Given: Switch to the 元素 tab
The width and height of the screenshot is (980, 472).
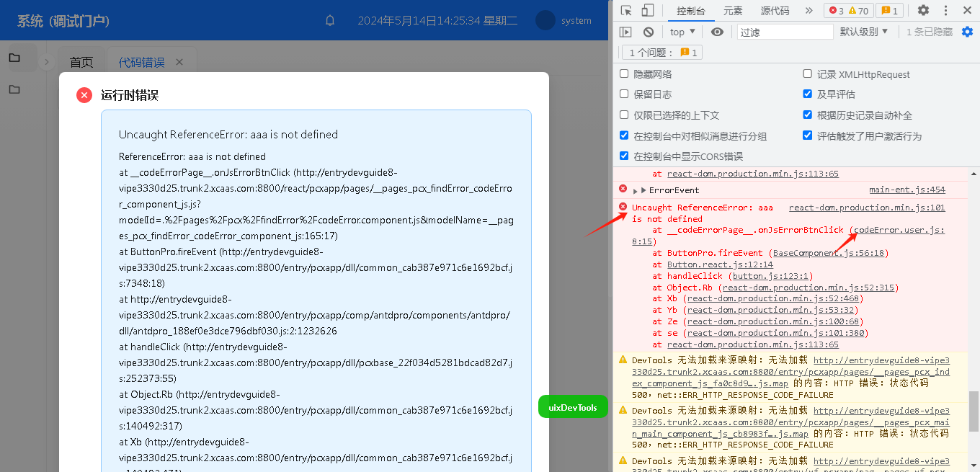Looking at the screenshot, I should click(x=733, y=11).
